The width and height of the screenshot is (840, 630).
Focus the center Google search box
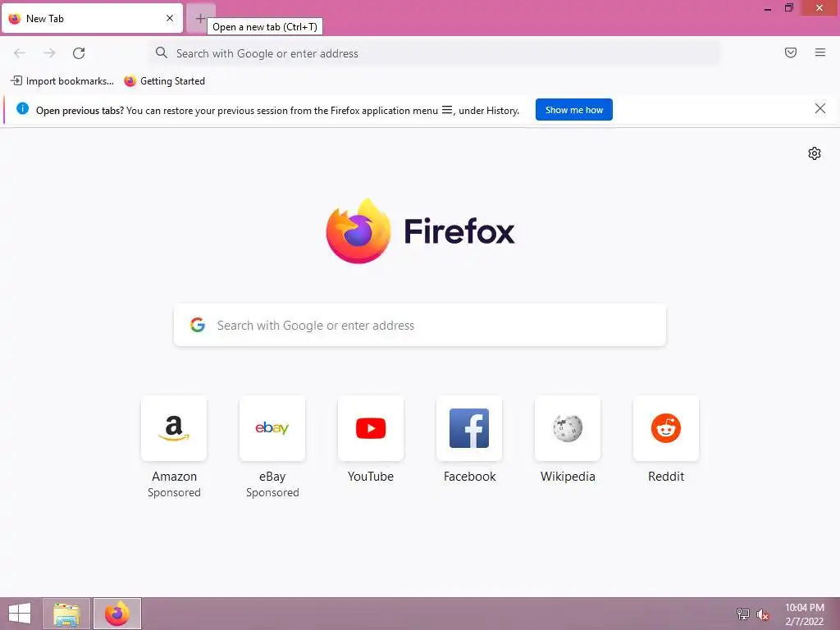pos(420,325)
